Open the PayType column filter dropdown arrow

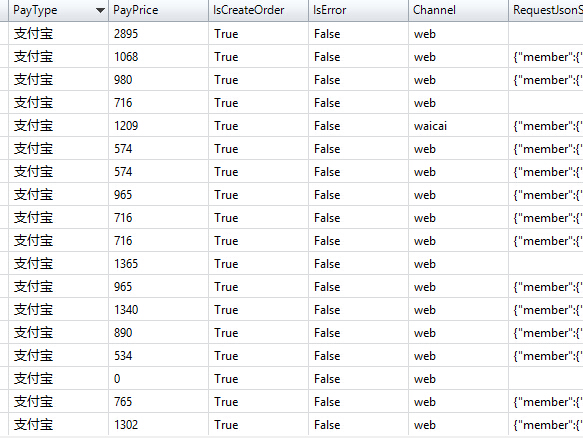[x=100, y=10]
